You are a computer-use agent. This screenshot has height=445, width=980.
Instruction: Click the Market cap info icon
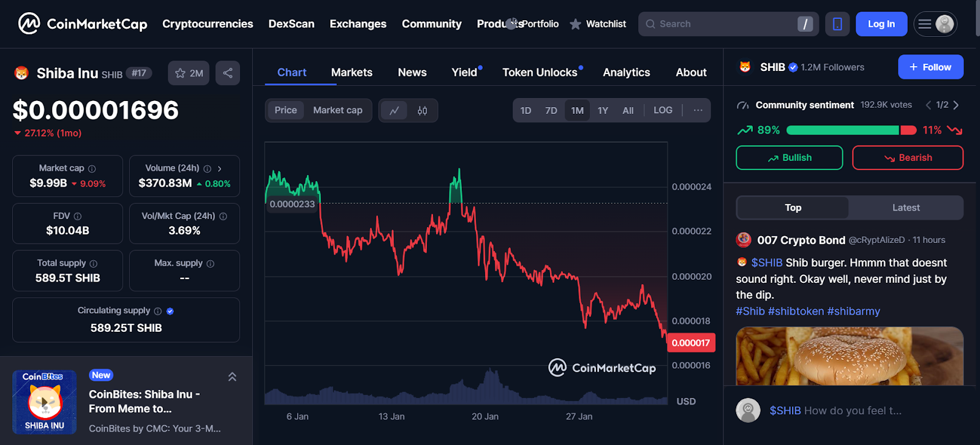92,168
